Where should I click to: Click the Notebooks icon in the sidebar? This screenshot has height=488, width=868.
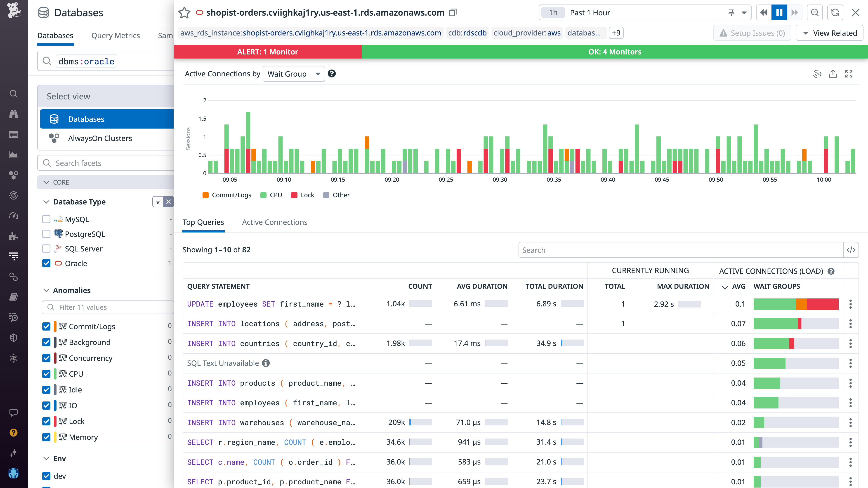coord(14,297)
